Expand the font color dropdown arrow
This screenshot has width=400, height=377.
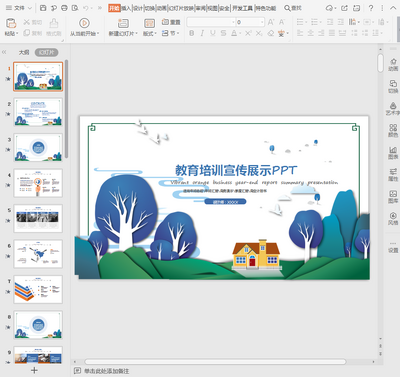pos(240,33)
